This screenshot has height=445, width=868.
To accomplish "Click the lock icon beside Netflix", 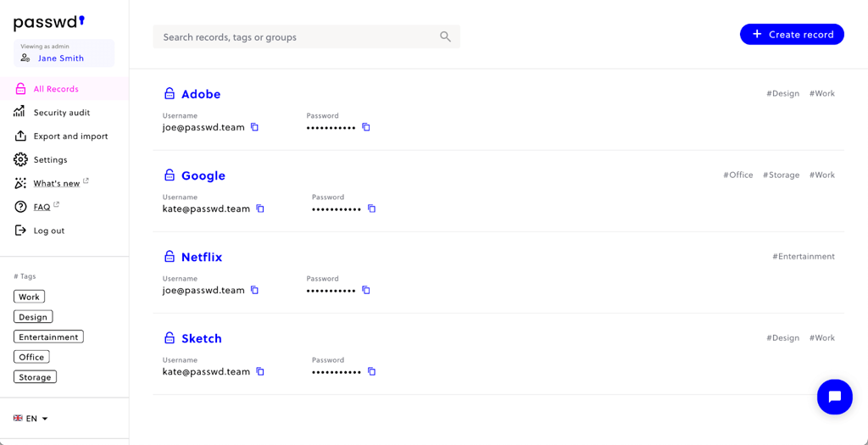I will pos(170,256).
